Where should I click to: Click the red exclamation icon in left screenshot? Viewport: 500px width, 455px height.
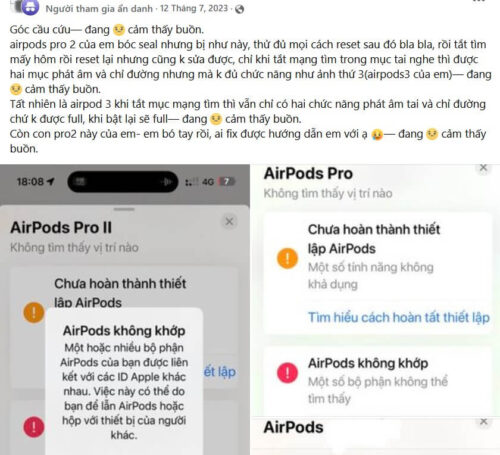(x=34, y=427)
